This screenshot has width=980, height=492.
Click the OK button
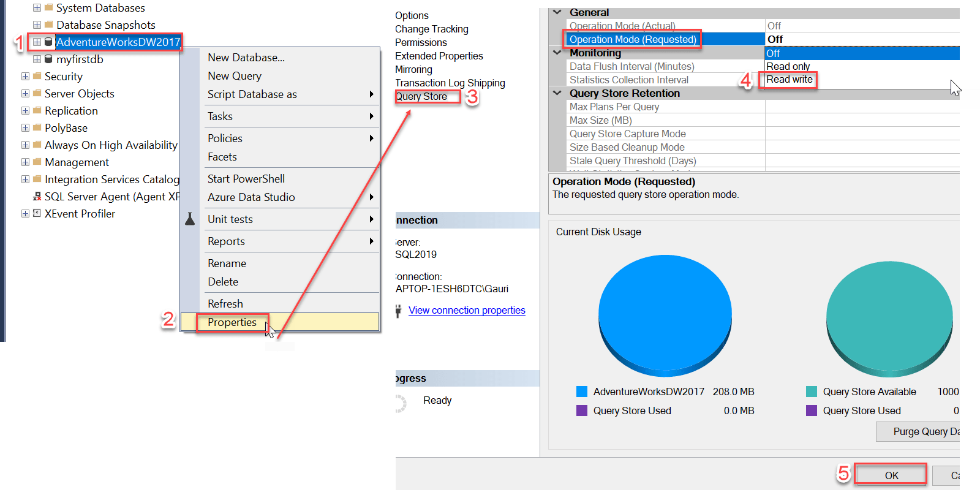(x=891, y=475)
